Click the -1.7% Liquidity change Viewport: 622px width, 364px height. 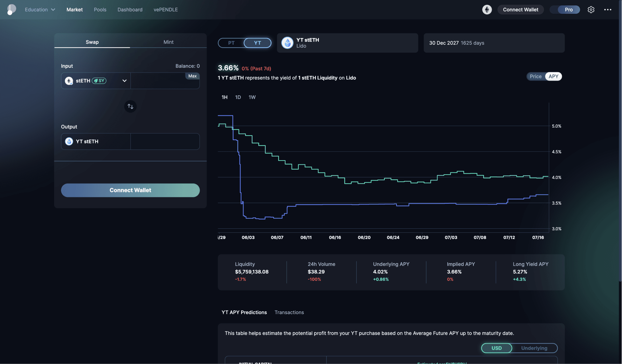point(240,280)
